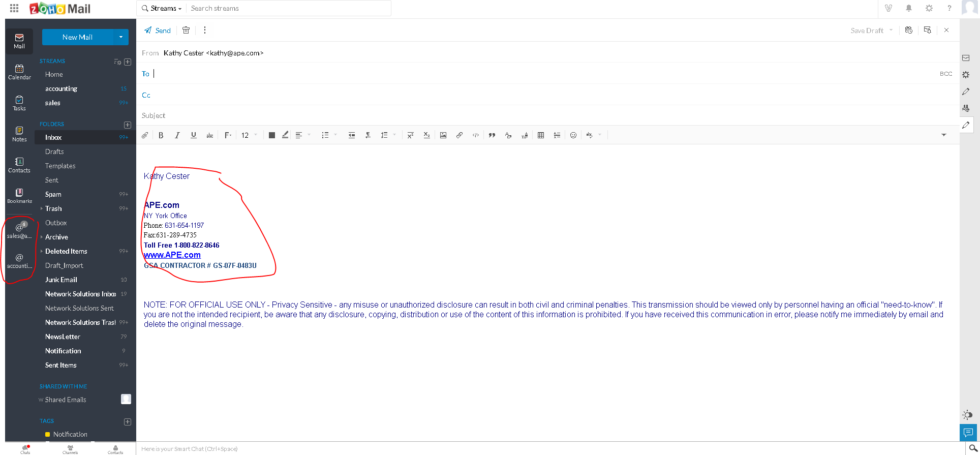This screenshot has width=980, height=455.
Task: Open the apps grid launcher
Action: 14,8
